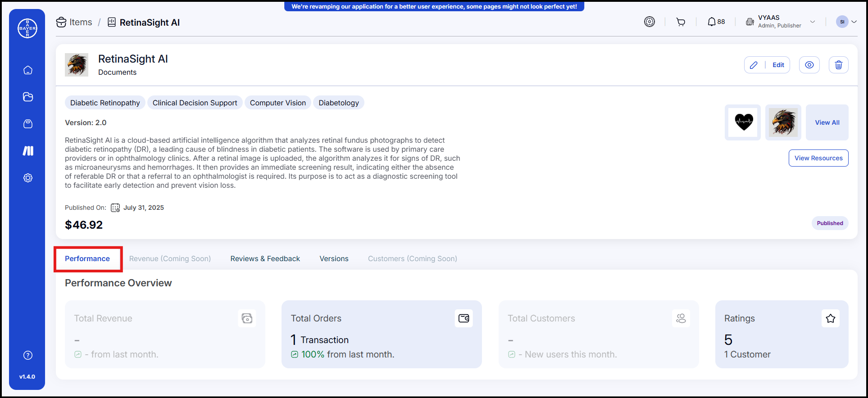Click the pencil icon in the Edit button

click(754, 65)
